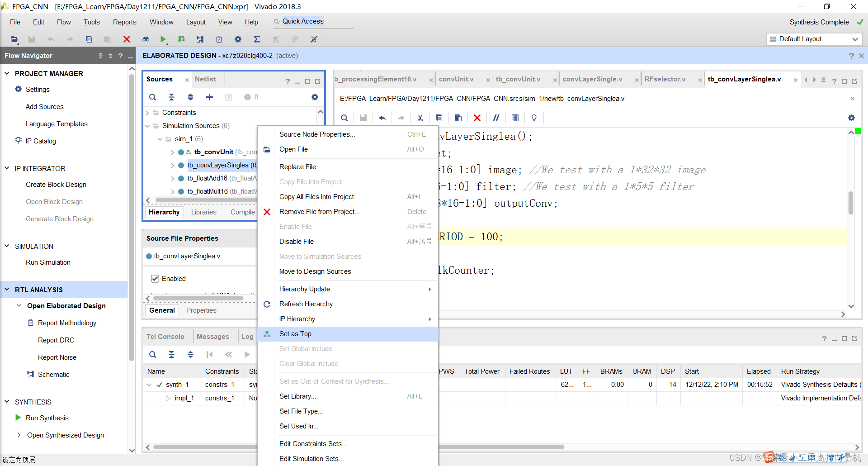
Task: Click Language Templates
Action: tap(57, 124)
